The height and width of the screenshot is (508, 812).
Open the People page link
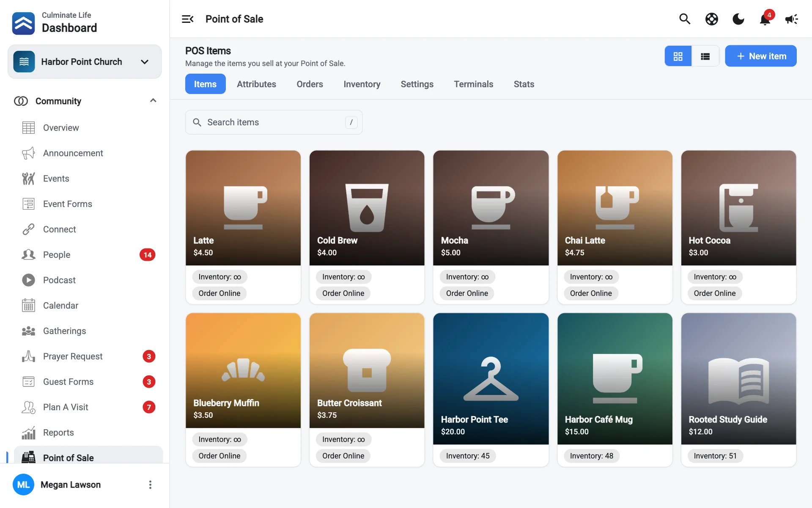click(x=57, y=255)
